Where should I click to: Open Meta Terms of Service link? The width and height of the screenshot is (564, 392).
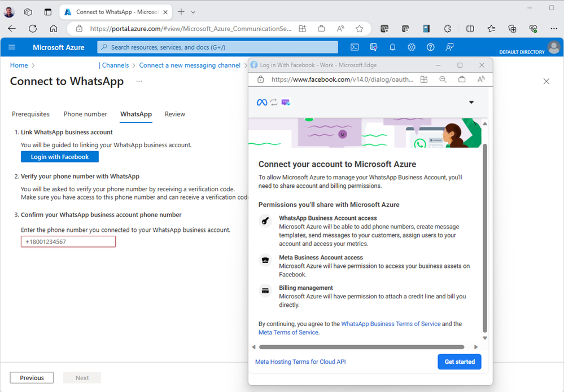(288, 332)
